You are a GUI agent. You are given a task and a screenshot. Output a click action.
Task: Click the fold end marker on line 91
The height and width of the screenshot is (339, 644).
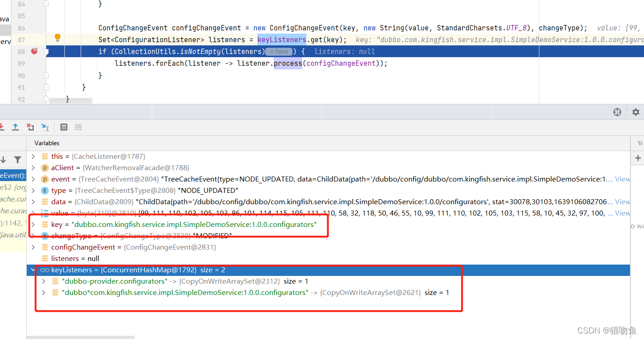46,87
